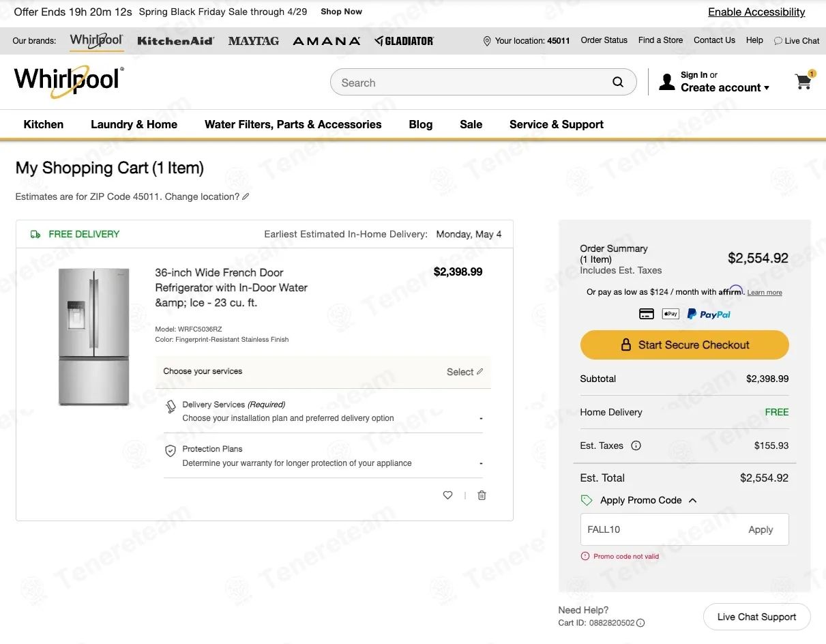Select the Amana brand logo
Screen dimensions: 826x644
point(327,41)
